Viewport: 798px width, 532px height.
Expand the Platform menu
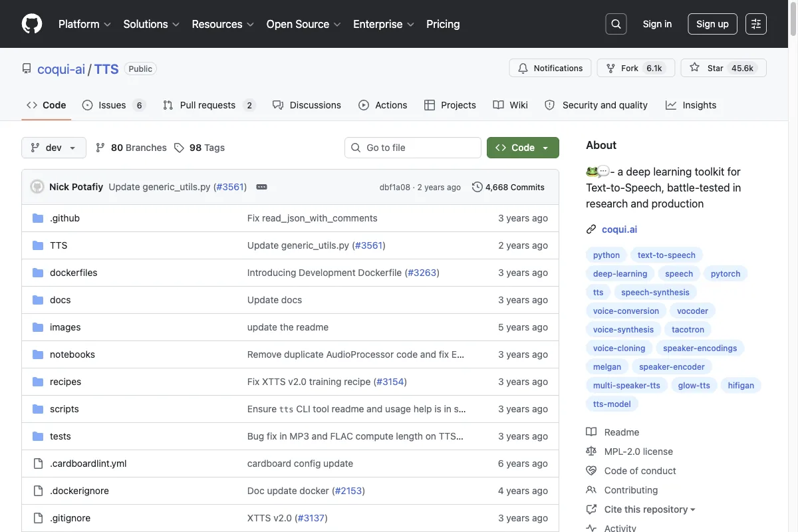85,24
